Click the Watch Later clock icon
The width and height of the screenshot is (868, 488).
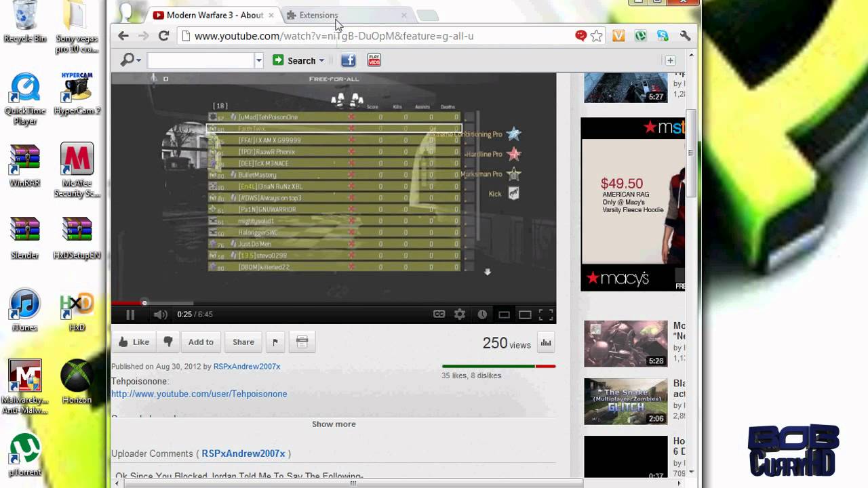pyautogui.click(x=482, y=314)
